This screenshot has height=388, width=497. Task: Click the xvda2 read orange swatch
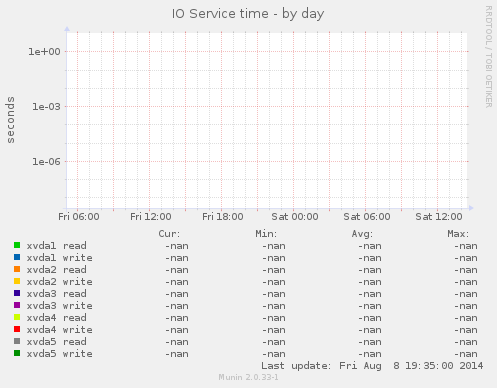(17, 269)
